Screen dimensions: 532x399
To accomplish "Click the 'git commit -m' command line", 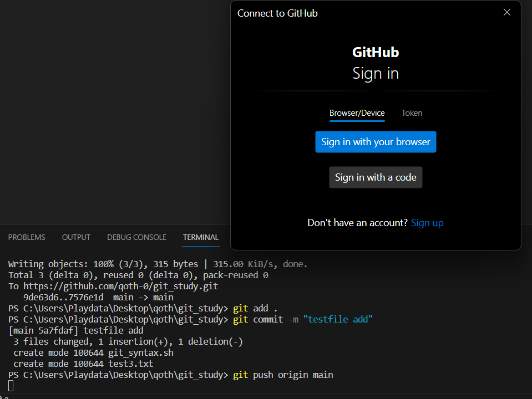I will point(190,319).
